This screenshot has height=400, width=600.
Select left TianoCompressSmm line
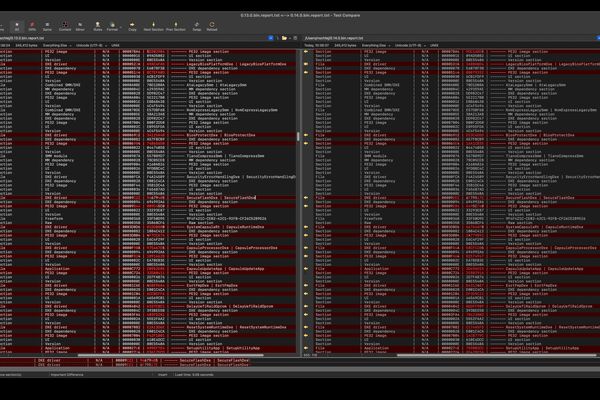[x=148, y=156]
